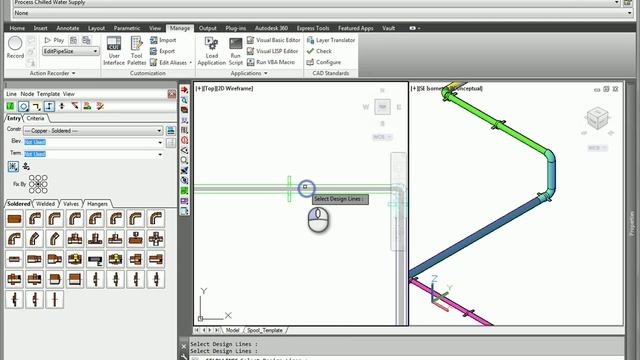Image resolution: width=640 pixels, height=360 pixels.
Task: Open the Node menu in design palette
Action: tap(27, 94)
